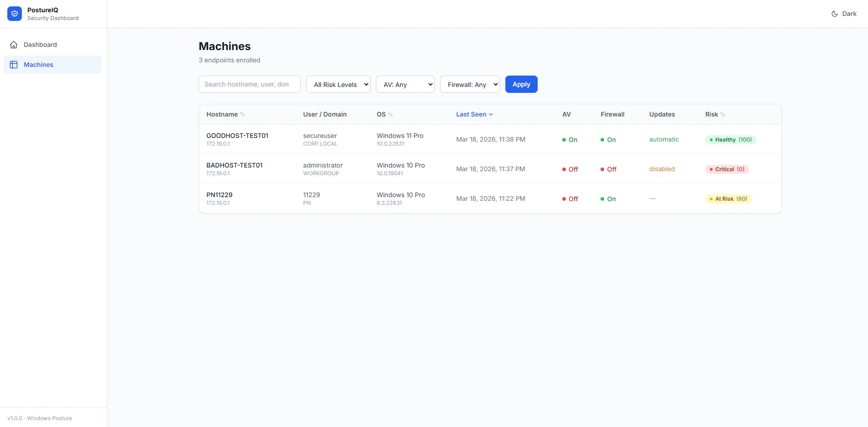Click the Hostname column sort icon
868x427 pixels.
pyautogui.click(x=242, y=114)
